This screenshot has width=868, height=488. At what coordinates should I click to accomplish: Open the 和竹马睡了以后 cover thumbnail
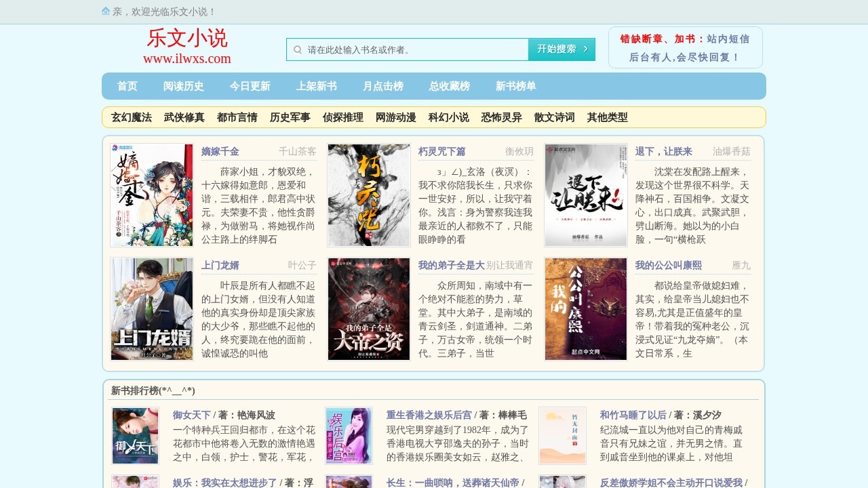[562, 436]
